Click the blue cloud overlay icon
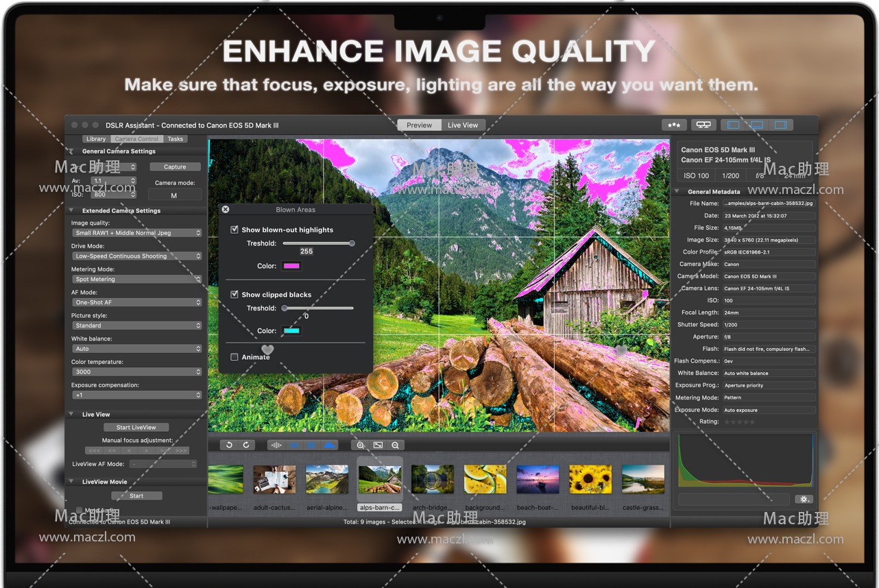Image resolution: width=879 pixels, height=588 pixels. (330, 445)
